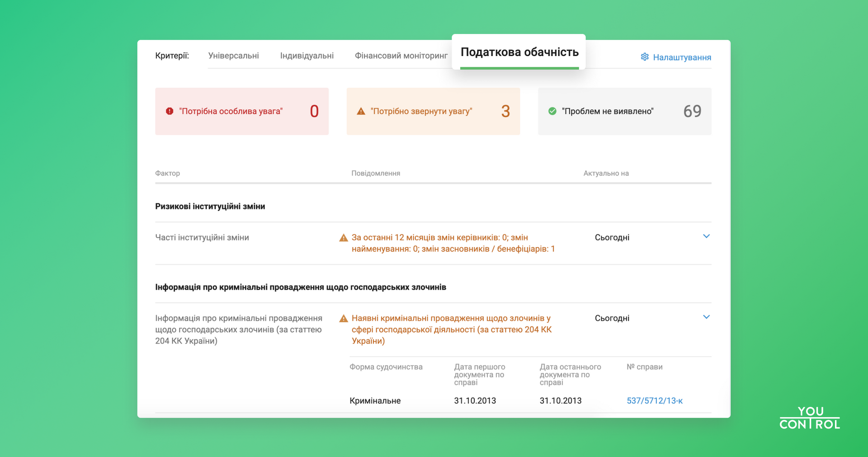
Task: Open case number 537/5712/13-к link
Action: click(x=655, y=400)
